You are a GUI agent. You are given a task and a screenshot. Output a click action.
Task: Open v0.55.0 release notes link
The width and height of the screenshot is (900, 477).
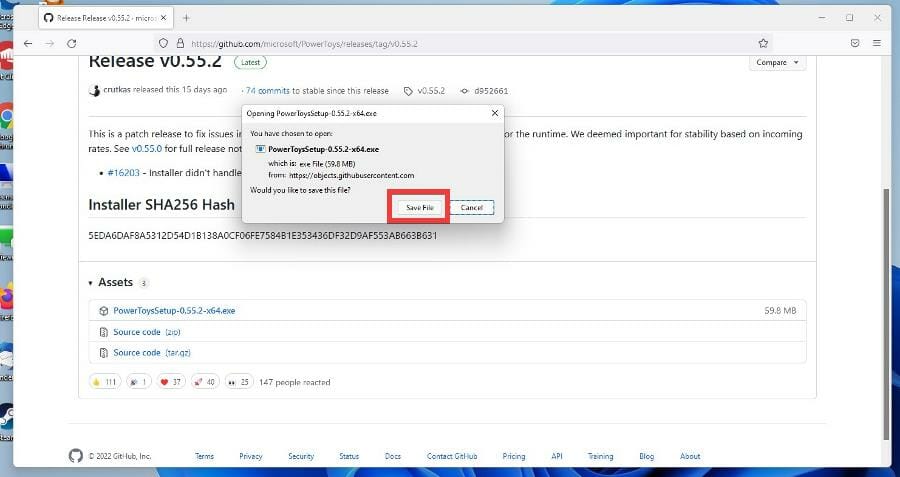[x=146, y=148]
